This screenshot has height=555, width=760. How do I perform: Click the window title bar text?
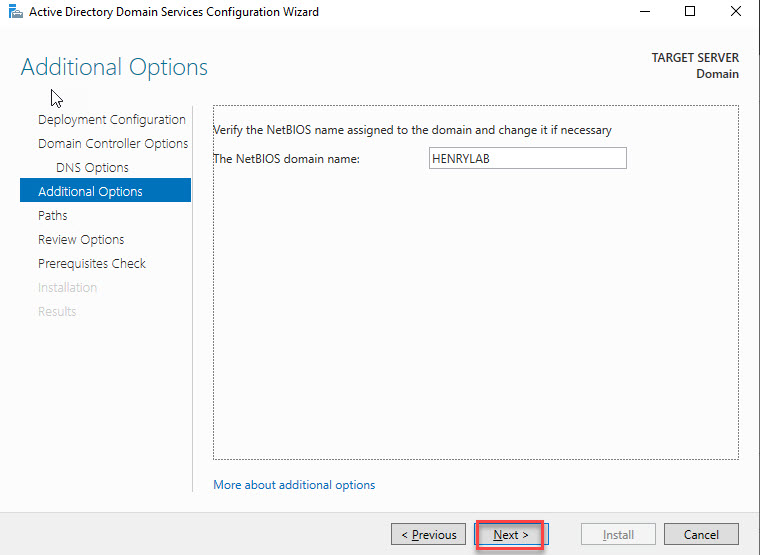pos(174,12)
